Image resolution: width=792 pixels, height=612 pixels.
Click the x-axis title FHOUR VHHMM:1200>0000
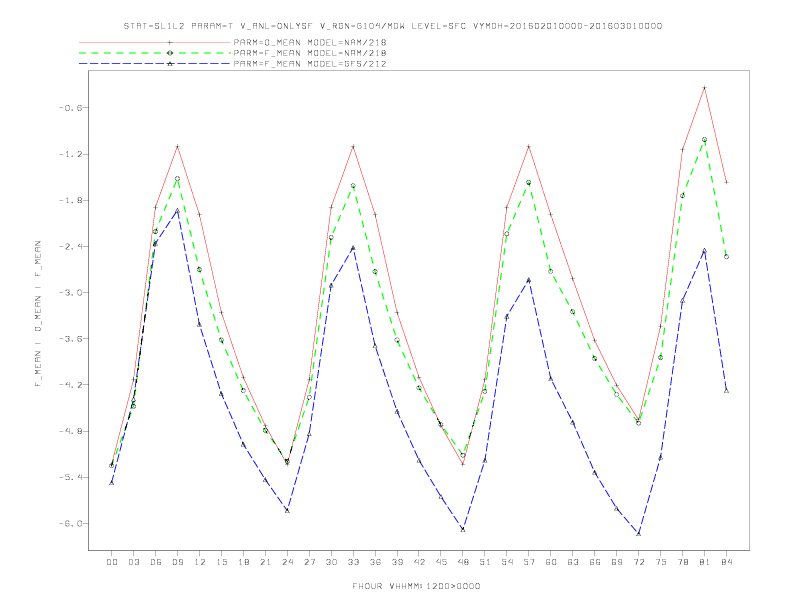[x=416, y=586]
